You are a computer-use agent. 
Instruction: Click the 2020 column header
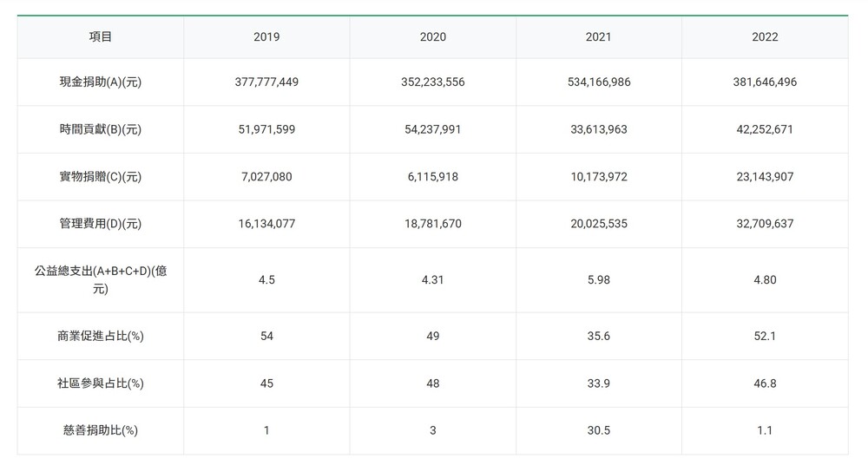(x=432, y=37)
